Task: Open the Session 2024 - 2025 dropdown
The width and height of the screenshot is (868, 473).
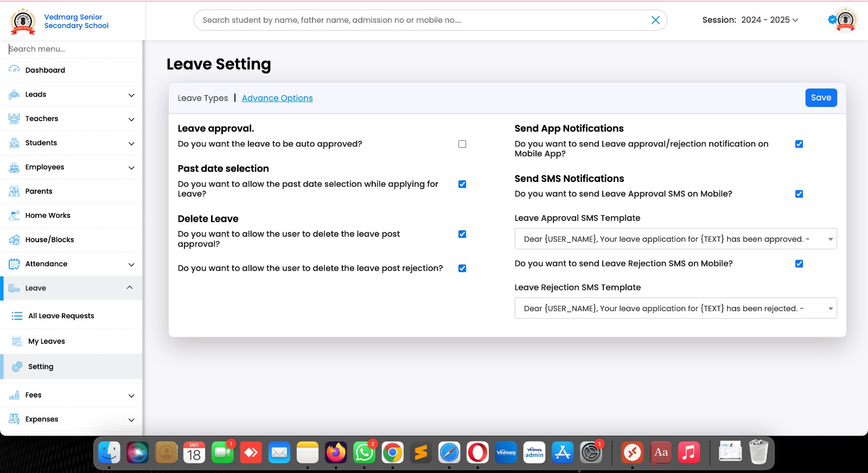Action: pyautogui.click(x=769, y=20)
